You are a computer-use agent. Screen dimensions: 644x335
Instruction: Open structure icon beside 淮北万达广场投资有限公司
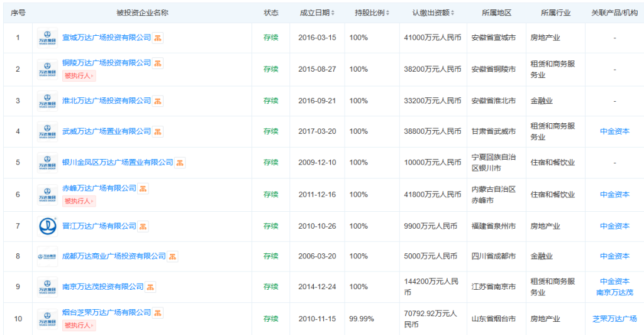[158, 101]
